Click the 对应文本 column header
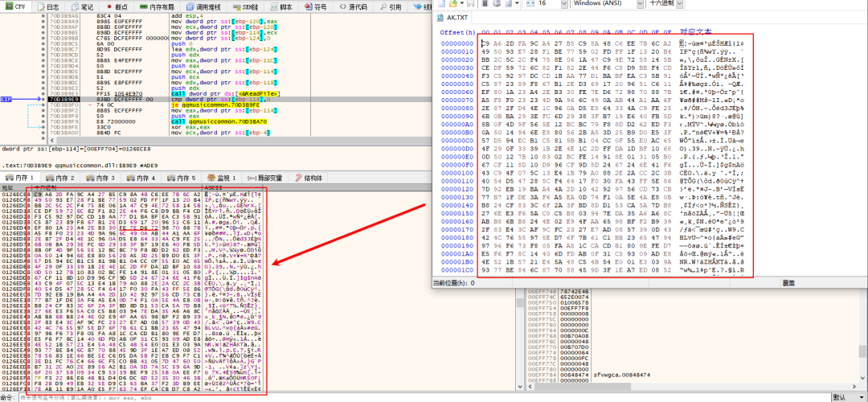Screen dimensions: 868x402 pos(696,32)
